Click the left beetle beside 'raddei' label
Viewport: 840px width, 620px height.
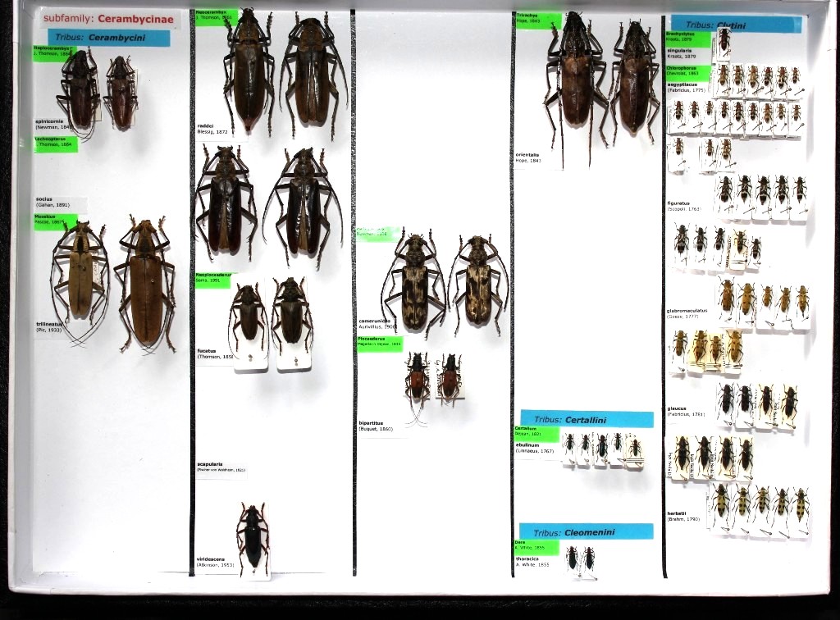(249, 72)
